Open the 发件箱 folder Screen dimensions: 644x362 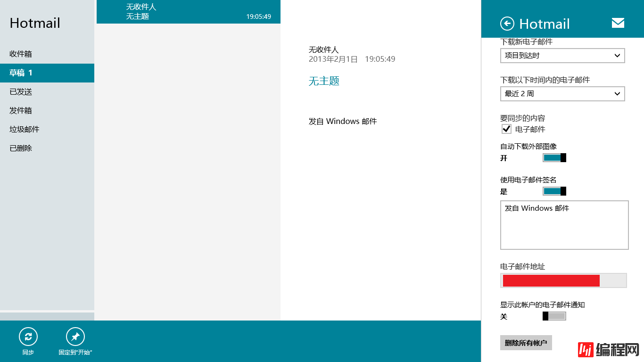point(47,111)
